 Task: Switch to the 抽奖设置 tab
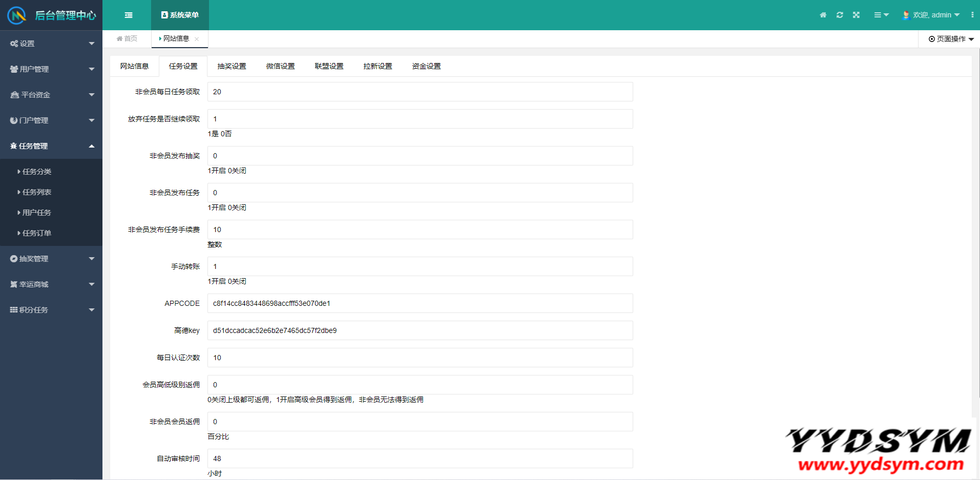tap(232, 66)
